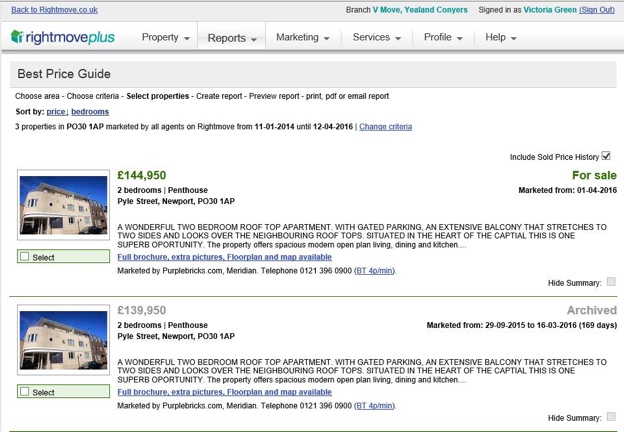The image size is (624, 432).
Task: Toggle Include Sold Price History checkbox
Action: (606, 156)
